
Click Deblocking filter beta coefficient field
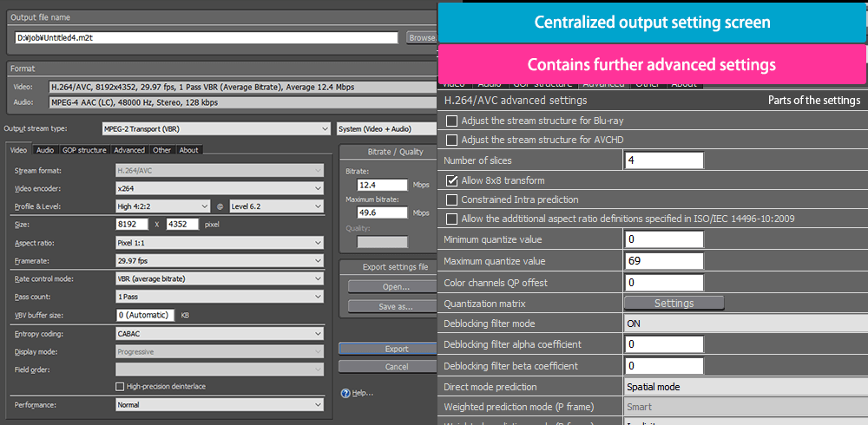pyautogui.click(x=664, y=366)
